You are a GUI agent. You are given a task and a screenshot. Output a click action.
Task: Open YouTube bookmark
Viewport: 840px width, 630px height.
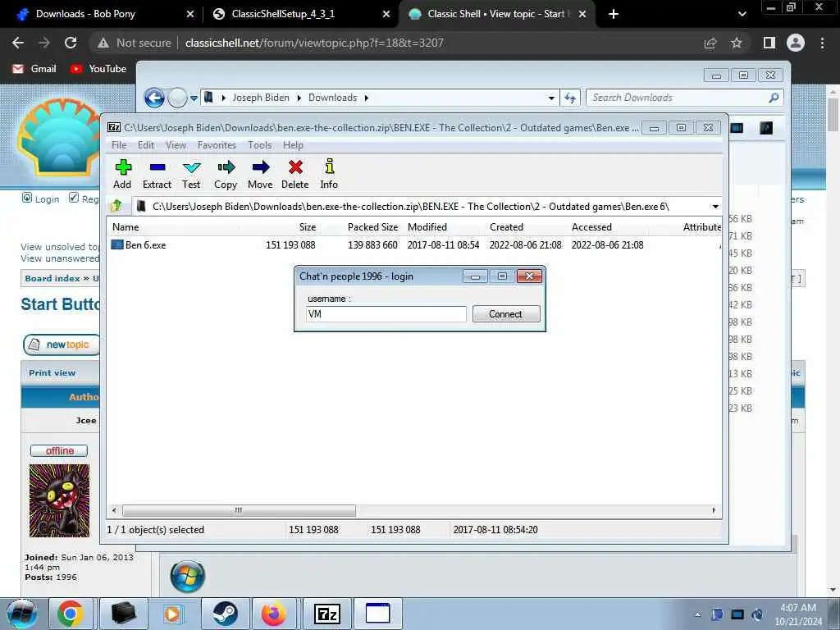point(98,69)
